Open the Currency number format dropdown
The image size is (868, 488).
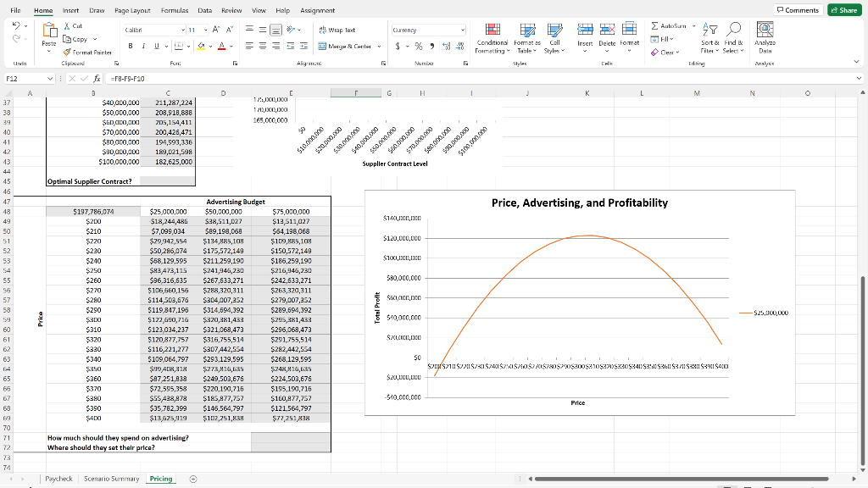tap(462, 29)
